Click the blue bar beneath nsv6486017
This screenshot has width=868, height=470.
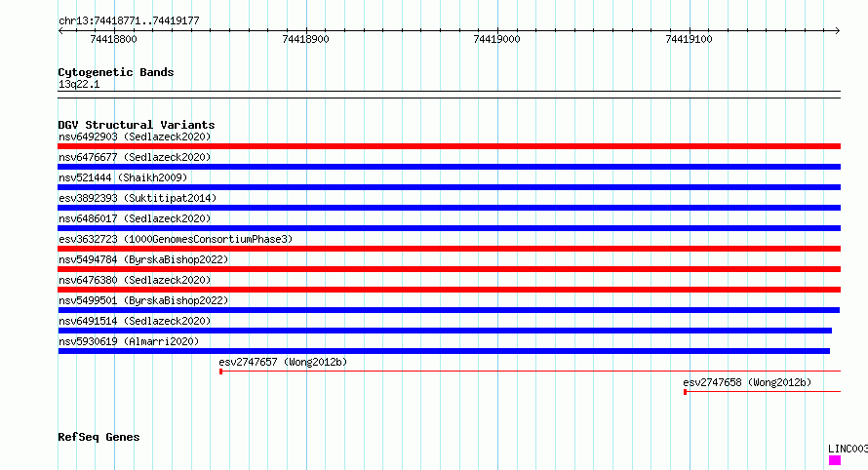(449, 228)
